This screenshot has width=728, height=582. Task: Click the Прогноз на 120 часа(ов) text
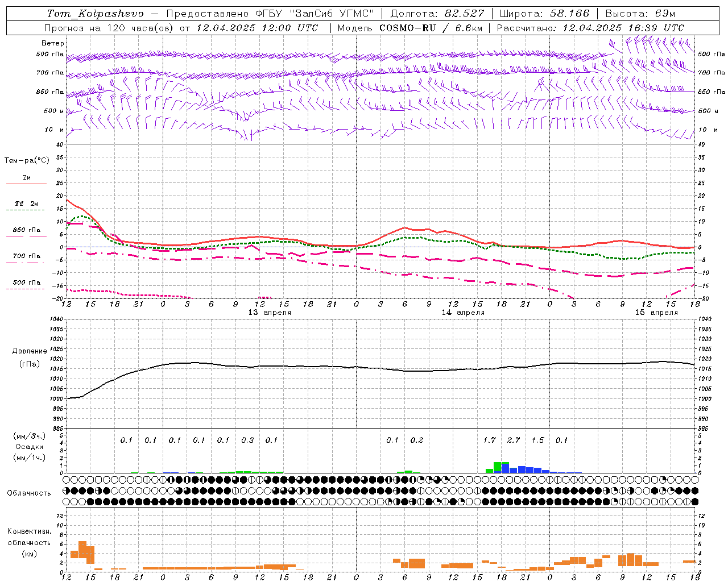point(109,28)
